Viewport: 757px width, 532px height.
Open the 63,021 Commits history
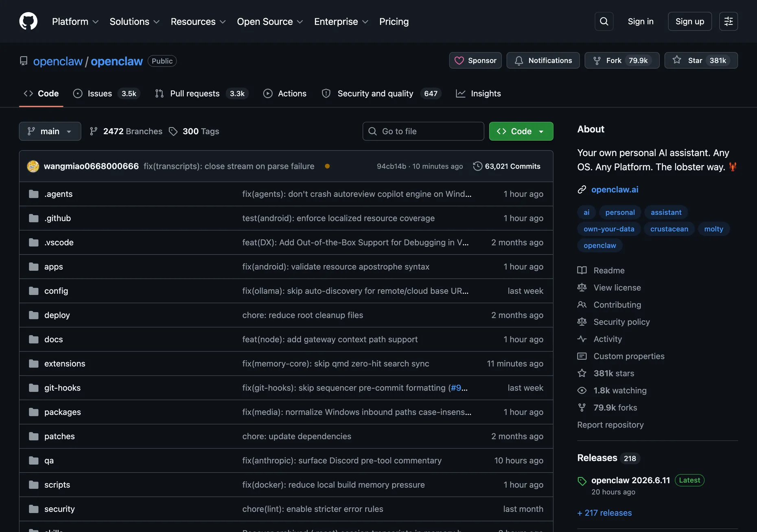click(507, 166)
